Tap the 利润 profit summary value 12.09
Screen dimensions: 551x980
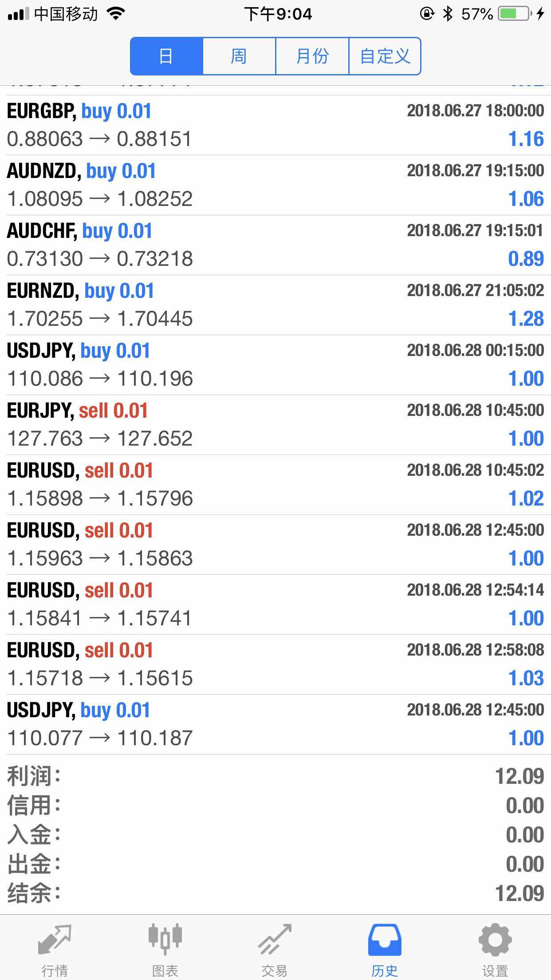click(x=520, y=776)
